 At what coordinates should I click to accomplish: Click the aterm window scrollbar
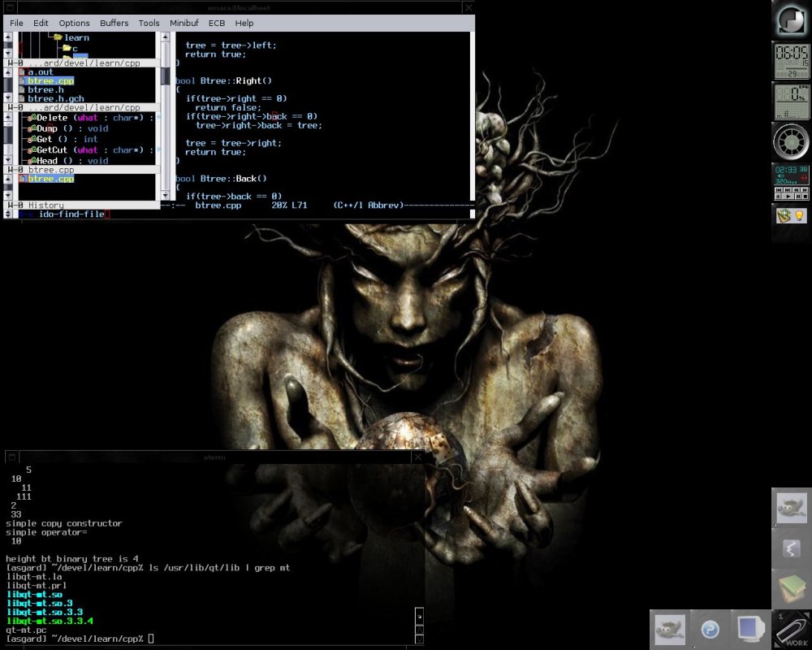[420, 626]
